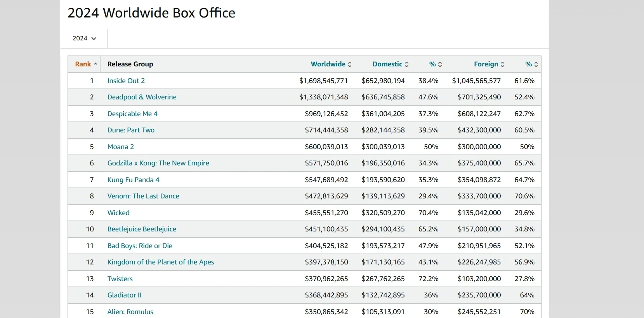This screenshot has width=644, height=318.
Task: Open the 2024 year dropdown
Action: tap(84, 38)
